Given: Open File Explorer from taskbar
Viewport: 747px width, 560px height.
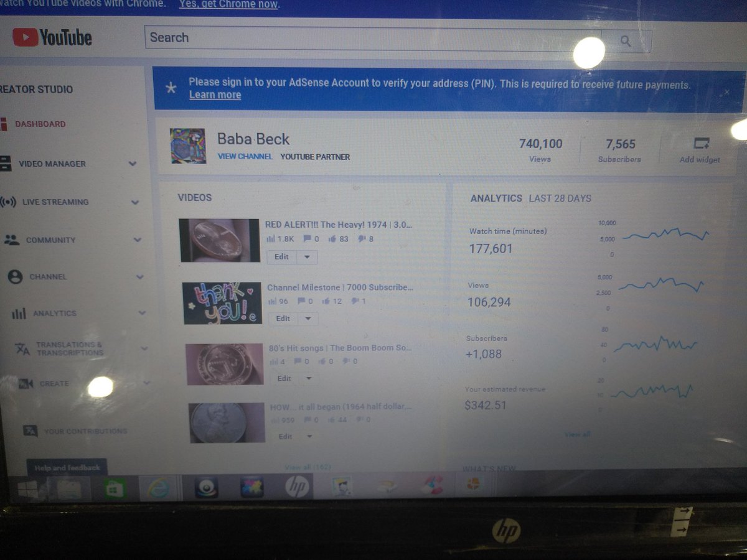Looking at the screenshot, I should pos(68,490).
